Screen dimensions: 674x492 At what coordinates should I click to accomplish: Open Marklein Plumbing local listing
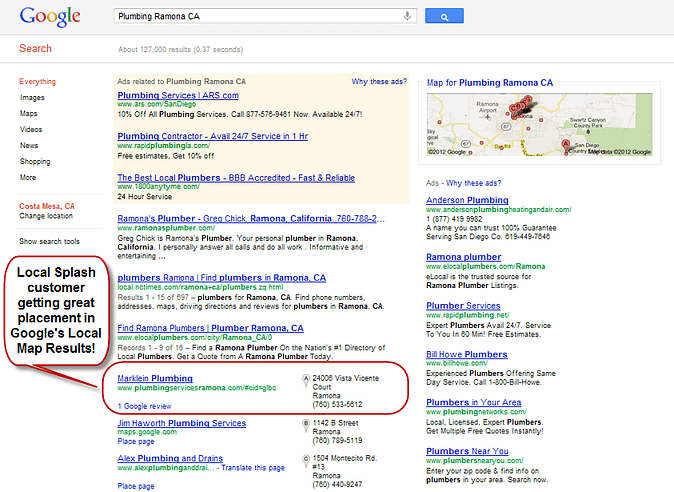click(155, 379)
